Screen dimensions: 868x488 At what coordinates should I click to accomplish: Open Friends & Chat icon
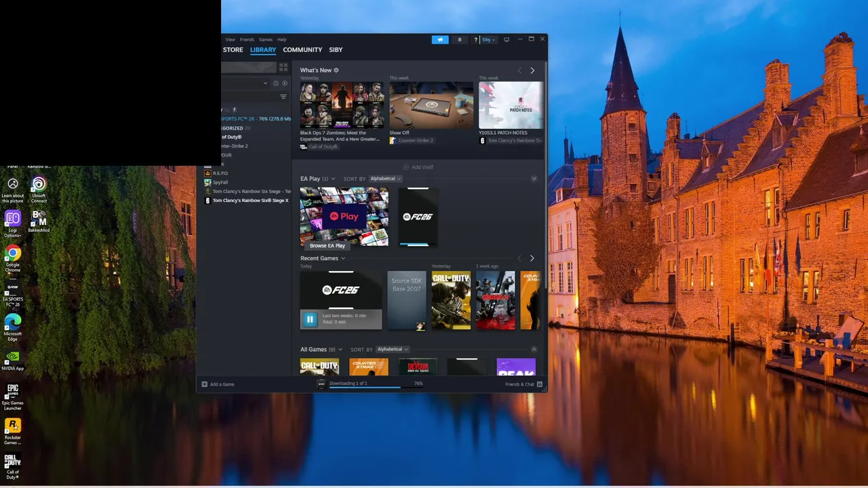[x=540, y=384]
